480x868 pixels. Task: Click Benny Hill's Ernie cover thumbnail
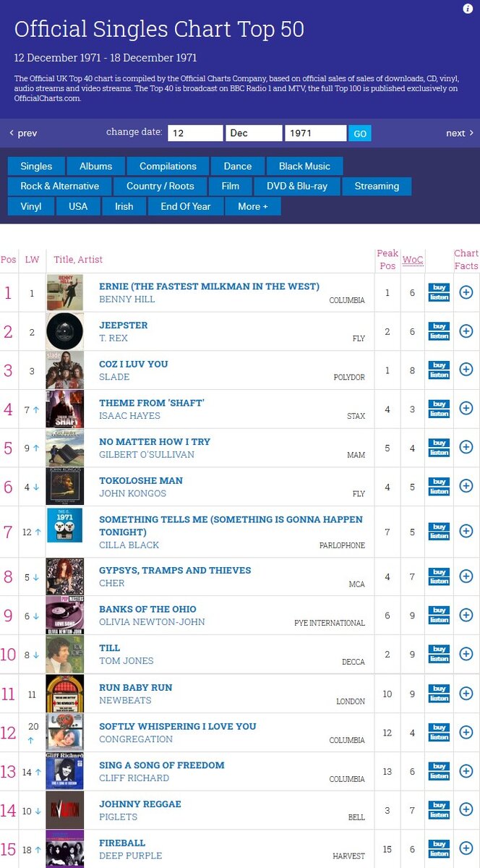64,292
